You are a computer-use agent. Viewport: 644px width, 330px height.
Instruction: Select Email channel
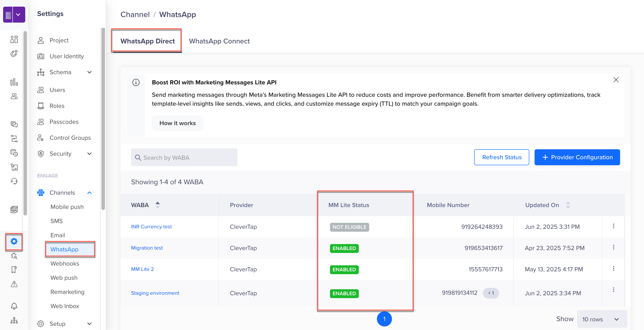58,235
